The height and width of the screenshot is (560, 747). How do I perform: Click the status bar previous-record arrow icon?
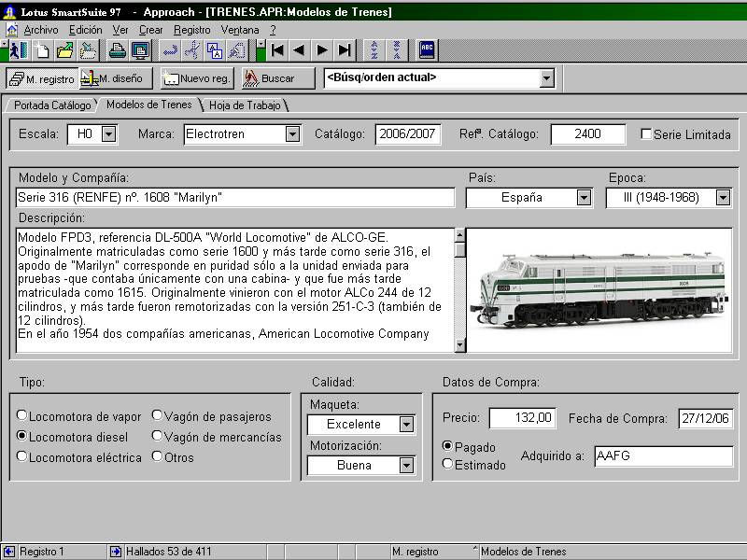pyautogui.click(x=9, y=552)
